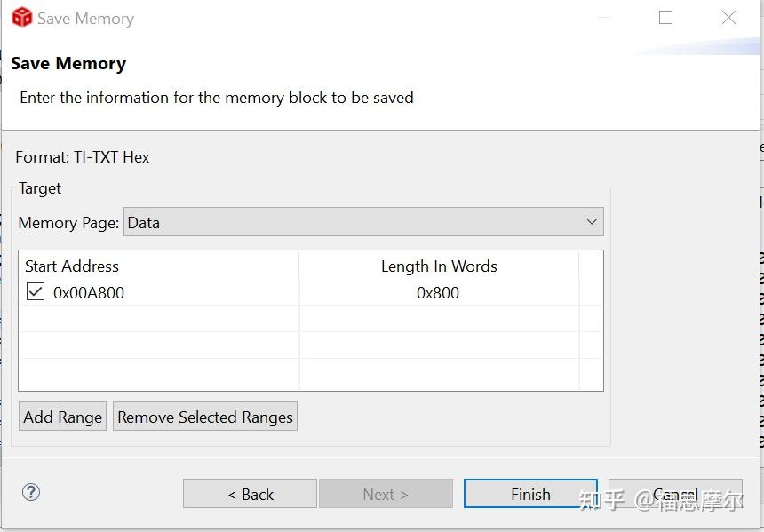
Task: Click the Add Range button
Action: tap(63, 417)
